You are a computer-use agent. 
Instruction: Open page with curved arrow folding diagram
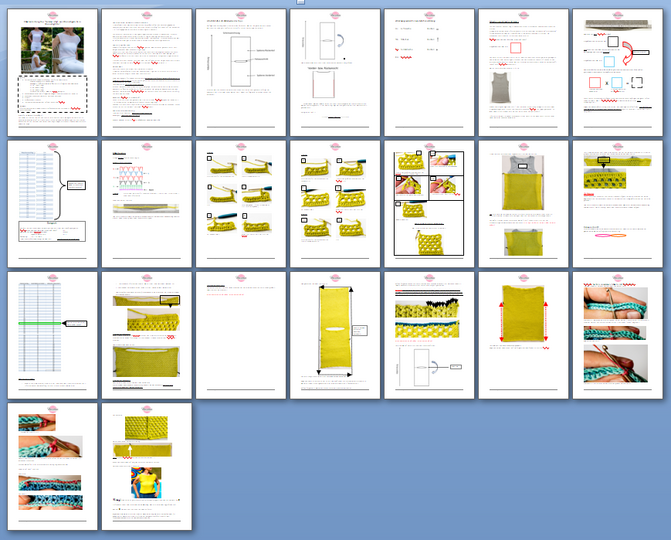tap(334, 72)
